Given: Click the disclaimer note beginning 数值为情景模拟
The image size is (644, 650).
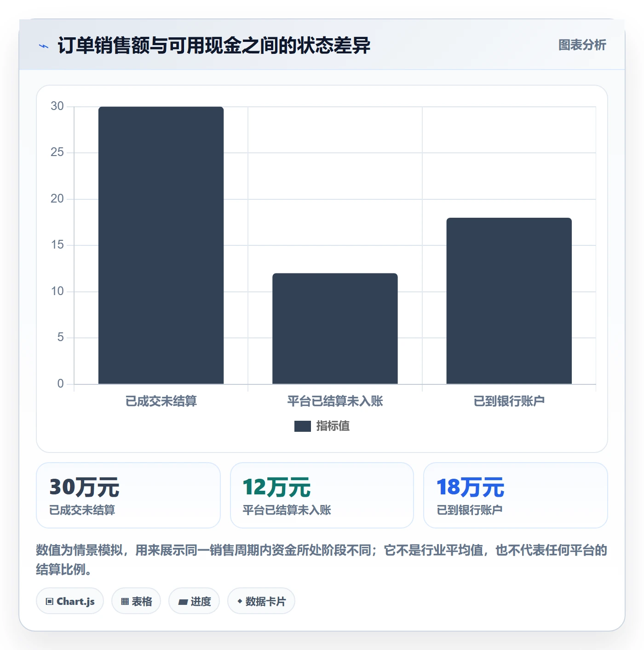Looking at the screenshot, I should point(322,560).
